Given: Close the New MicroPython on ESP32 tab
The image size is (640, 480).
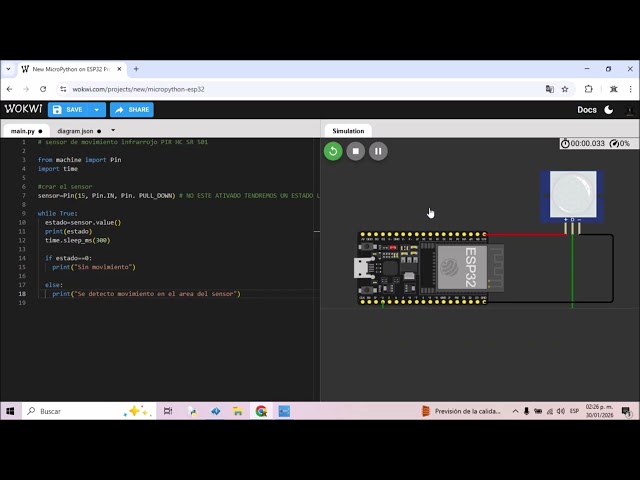Looking at the screenshot, I should pyautogui.click(x=119, y=69).
